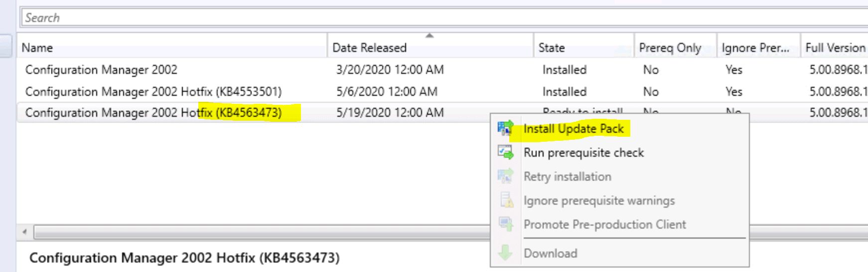868x272 pixels.
Task: Click Full Version cell of KB4553501 row
Action: pos(838,92)
